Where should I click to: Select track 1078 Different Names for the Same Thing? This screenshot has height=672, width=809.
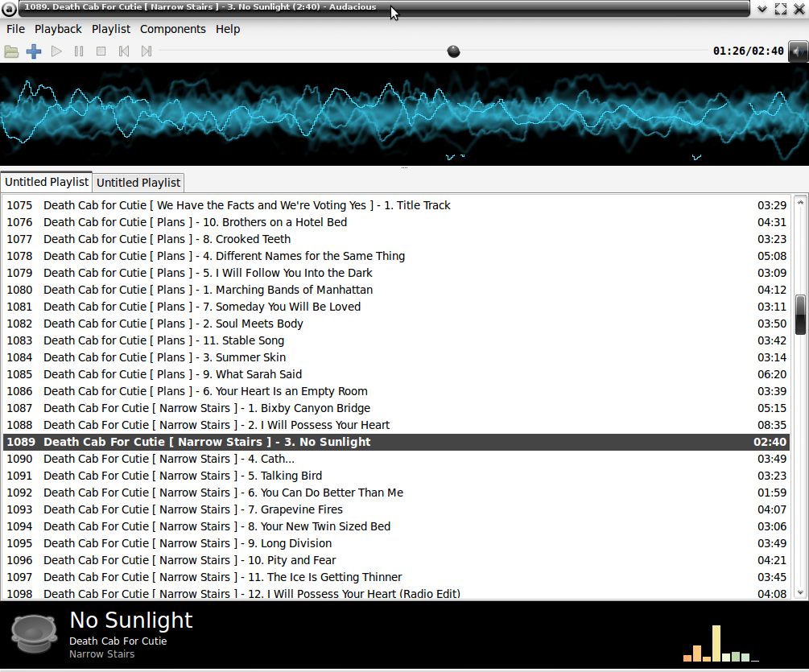[x=396, y=256]
